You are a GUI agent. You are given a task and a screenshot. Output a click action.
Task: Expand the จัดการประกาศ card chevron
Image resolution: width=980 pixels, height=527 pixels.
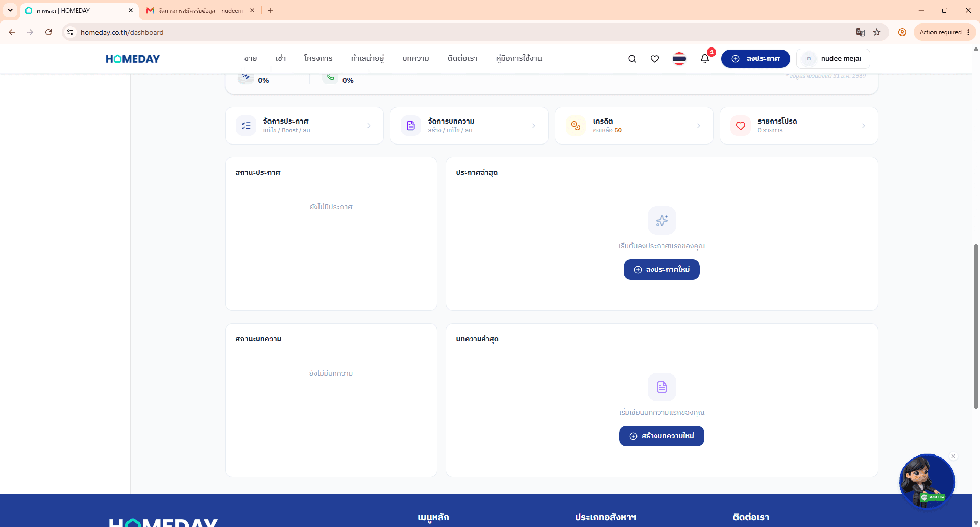coord(369,126)
